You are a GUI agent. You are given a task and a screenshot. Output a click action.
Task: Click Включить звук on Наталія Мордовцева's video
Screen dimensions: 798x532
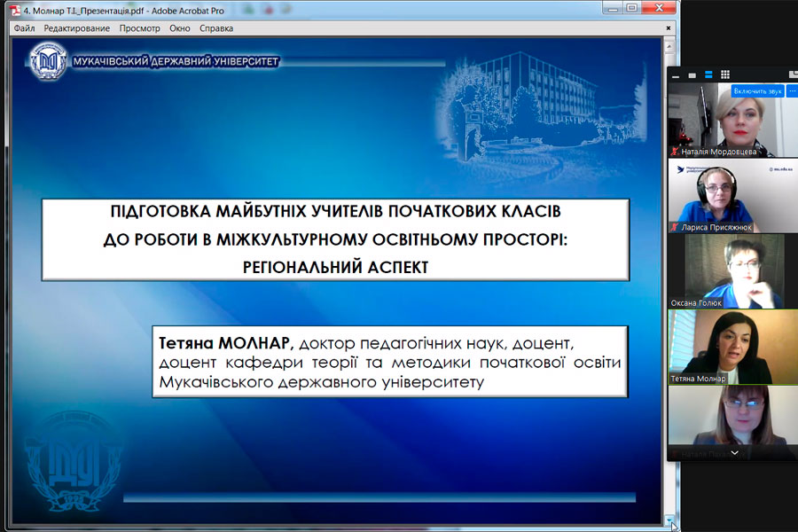(757, 91)
